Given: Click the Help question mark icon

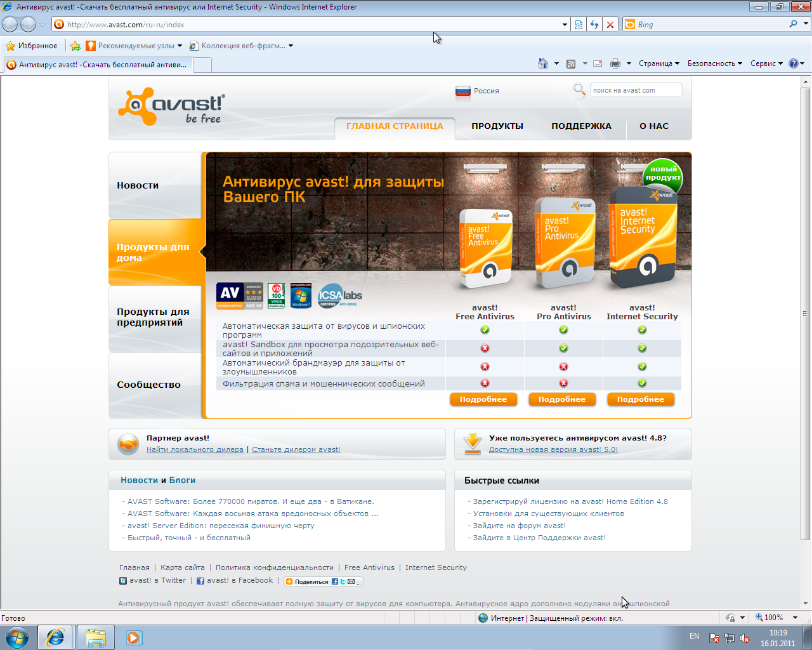Looking at the screenshot, I should (x=793, y=63).
